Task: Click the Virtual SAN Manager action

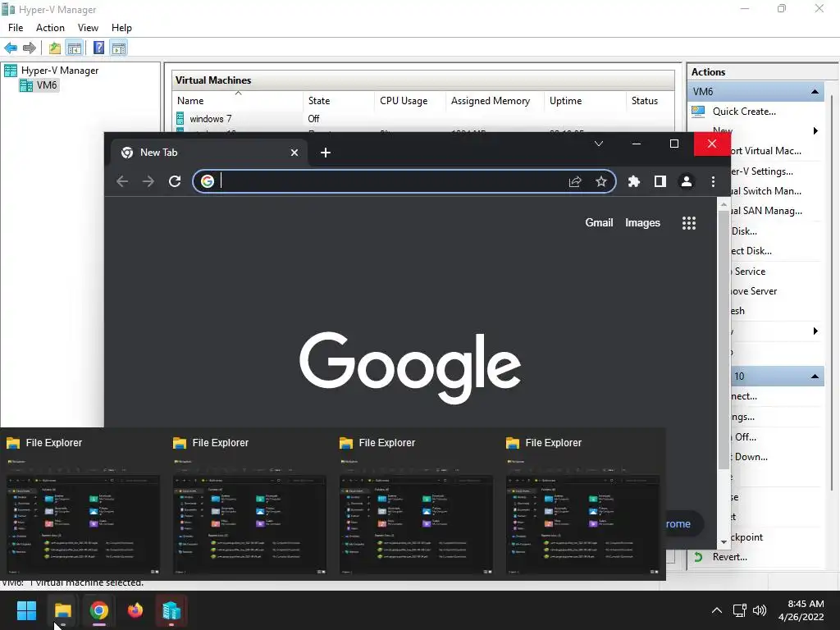Action: coord(766,211)
